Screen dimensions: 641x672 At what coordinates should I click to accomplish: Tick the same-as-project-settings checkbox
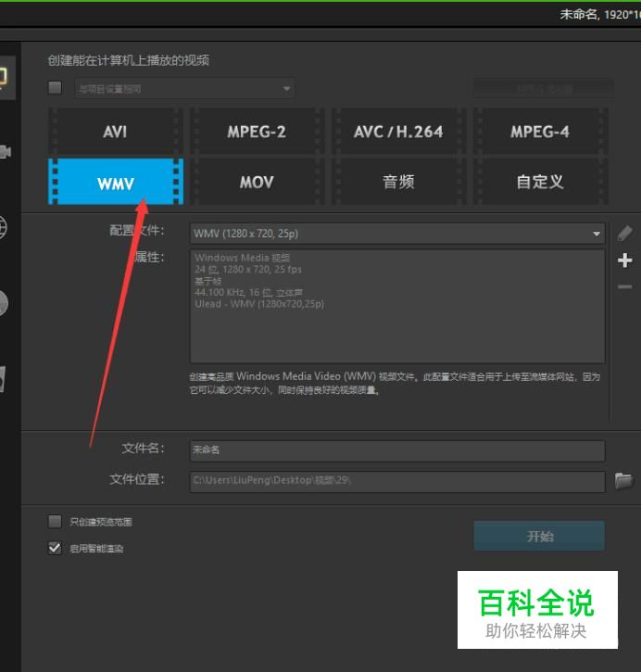(x=55, y=88)
